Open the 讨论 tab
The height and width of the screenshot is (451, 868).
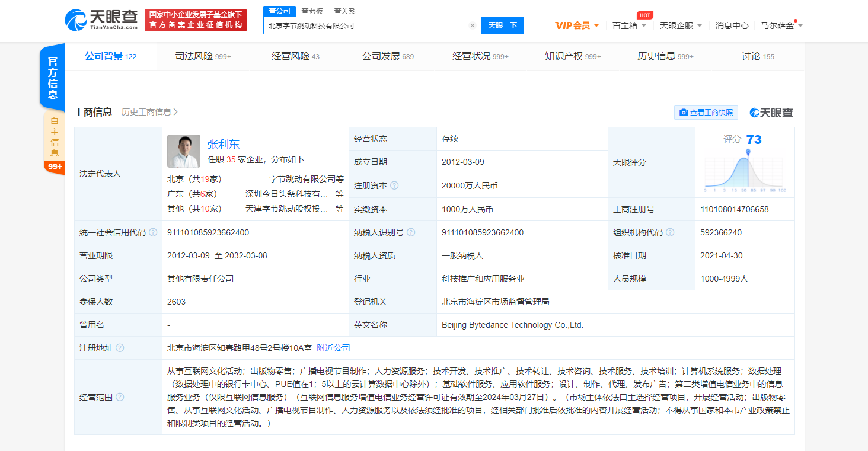(x=758, y=56)
